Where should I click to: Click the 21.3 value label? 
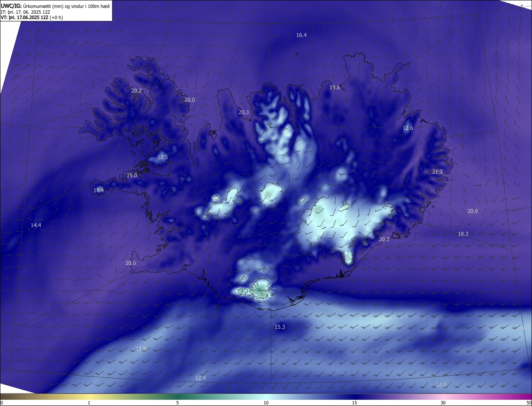click(x=437, y=171)
